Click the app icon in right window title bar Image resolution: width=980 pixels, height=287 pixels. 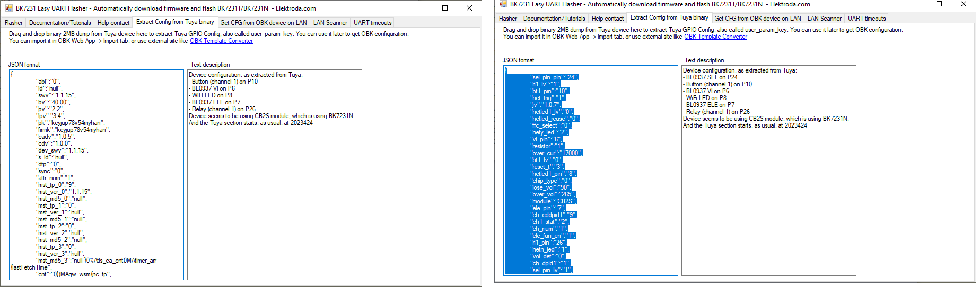[503, 4]
